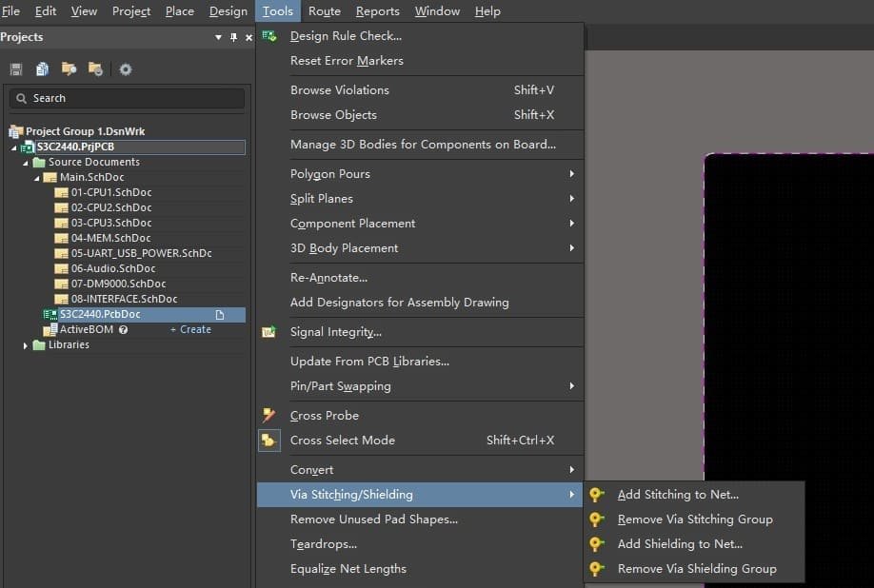This screenshot has height=588, width=874.
Task: Select Teardrops menu item
Action: coord(420,544)
